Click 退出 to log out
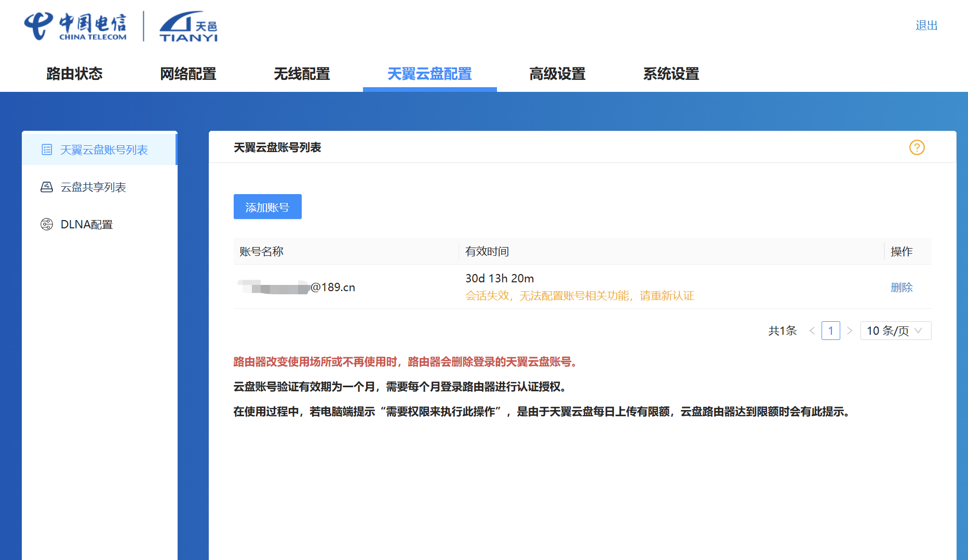The height and width of the screenshot is (560, 968). tap(926, 25)
